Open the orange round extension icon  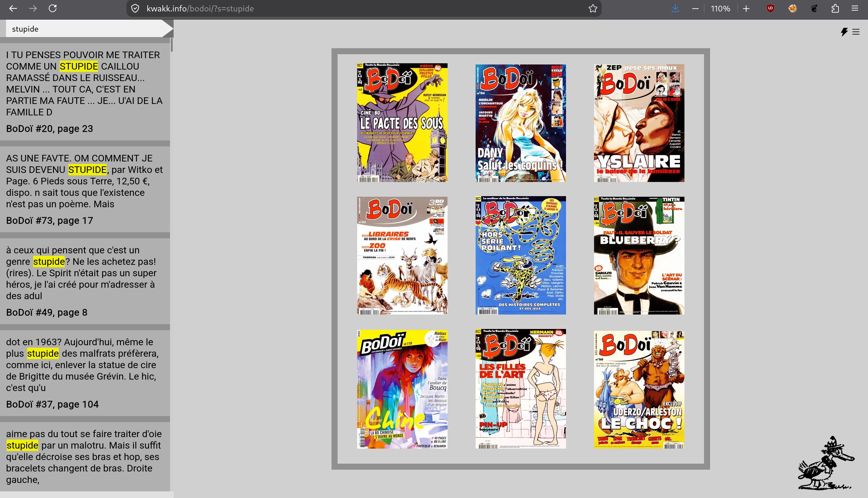coord(792,8)
